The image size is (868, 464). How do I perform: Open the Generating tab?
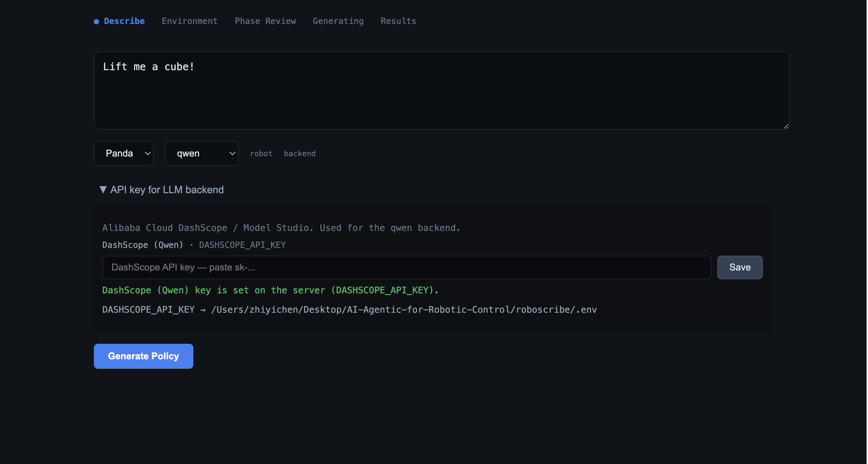[338, 21]
